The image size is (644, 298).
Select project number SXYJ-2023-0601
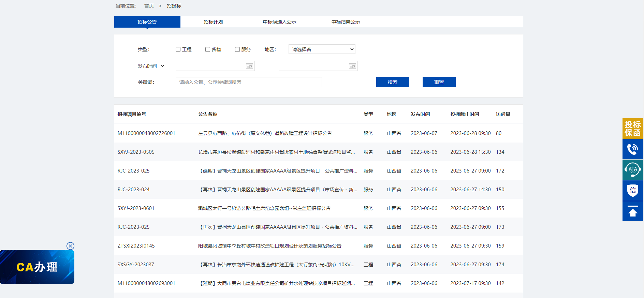pyautogui.click(x=136, y=208)
